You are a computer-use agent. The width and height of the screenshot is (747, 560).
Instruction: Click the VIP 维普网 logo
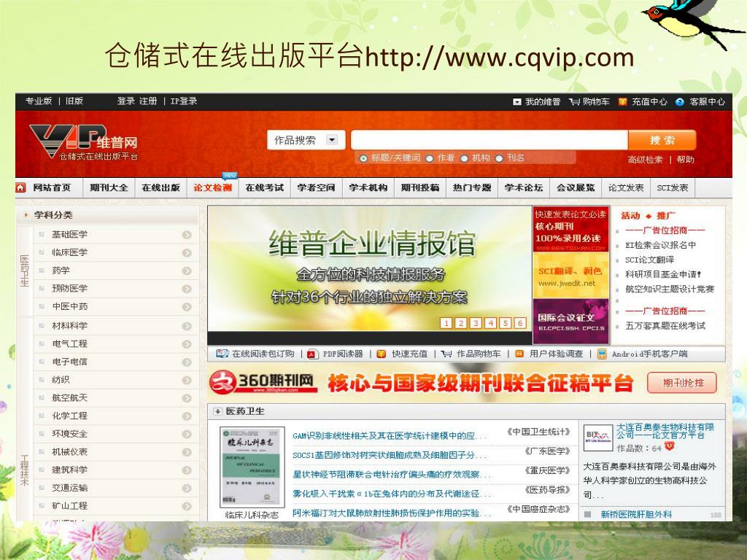coord(84,142)
